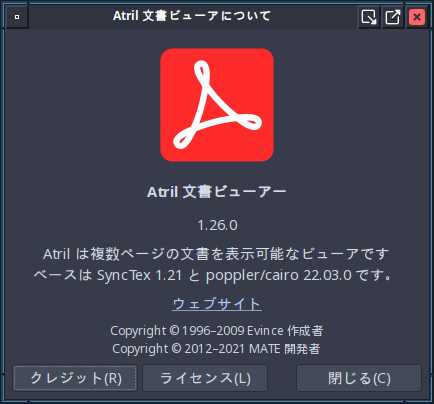Dismiss dialog with 閉じる(C) button
The height and width of the screenshot is (404, 434).
pyautogui.click(x=359, y=378)
